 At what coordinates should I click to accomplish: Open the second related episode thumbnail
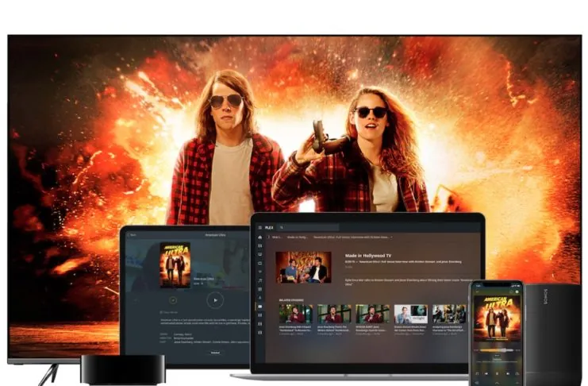pos(334,314)
